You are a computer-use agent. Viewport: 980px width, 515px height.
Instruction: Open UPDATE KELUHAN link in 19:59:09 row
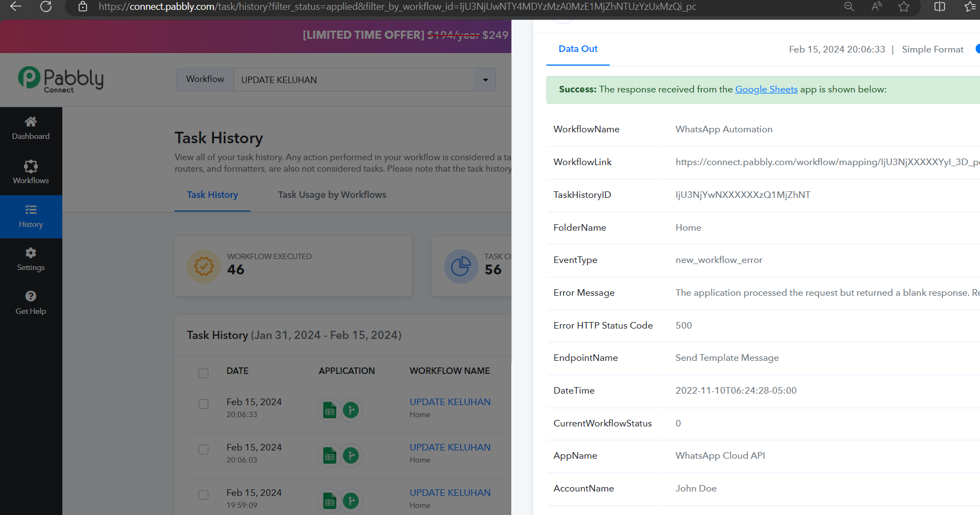450,493
